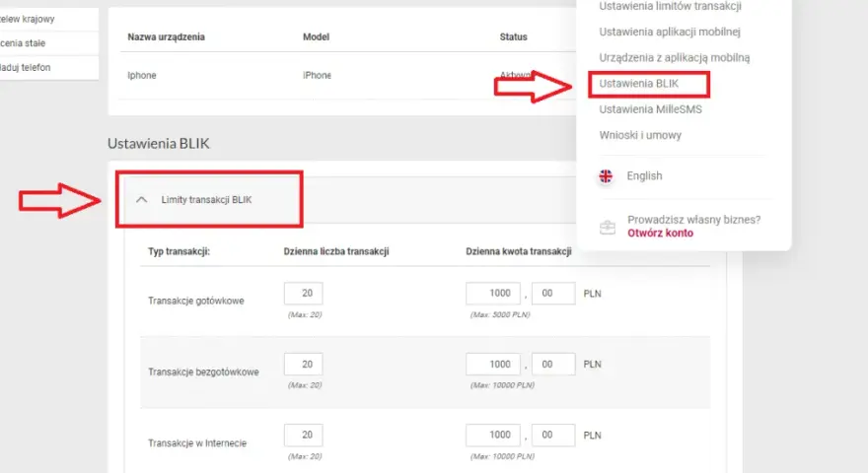Click the 00 decimal field for Transakcje gotówkowe
868x473 pixels.
(x=553, y=294)
